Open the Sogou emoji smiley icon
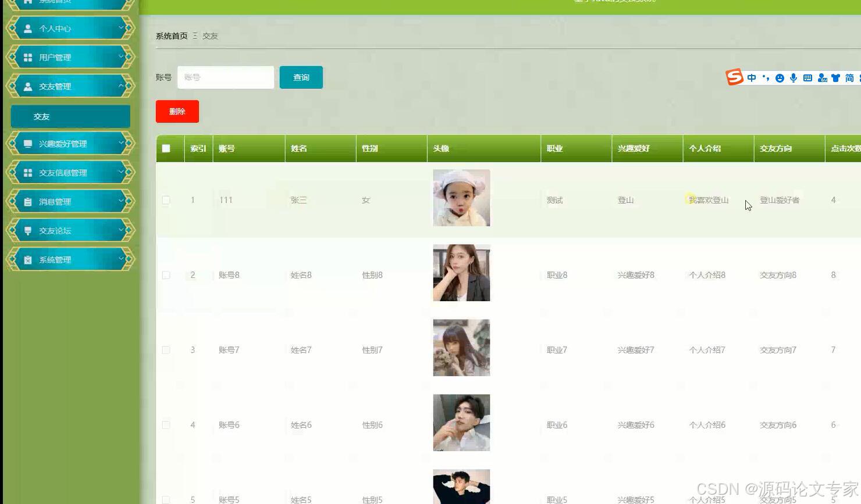861x504 pixels. click(780, 78)
